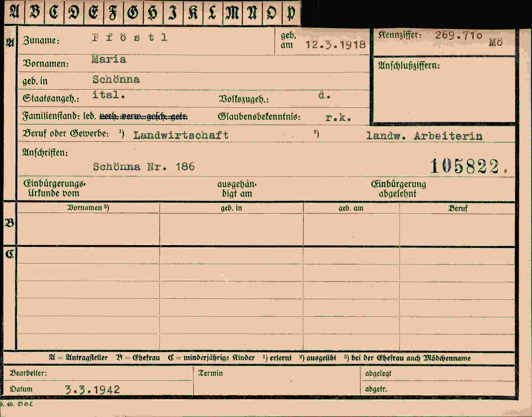The image size is (532, 417).
Task: Click the 'Kennziffer:' label
Action: coord(399,35)
